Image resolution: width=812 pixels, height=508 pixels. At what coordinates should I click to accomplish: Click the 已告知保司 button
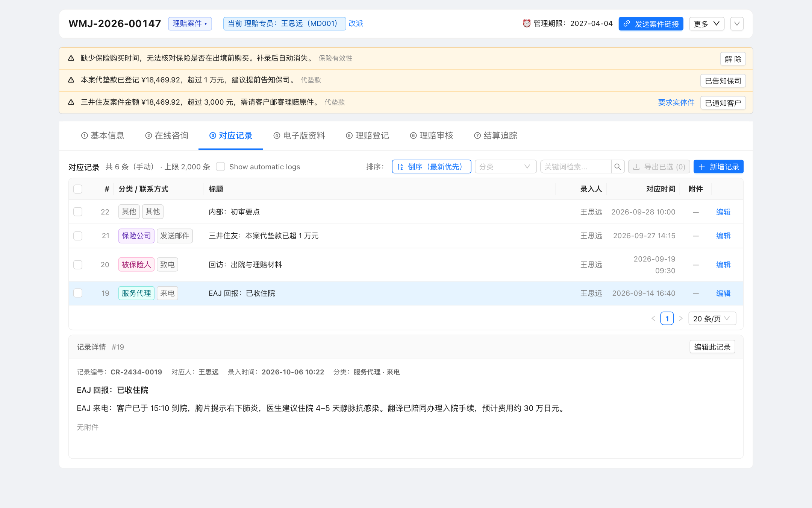tap(723, 81)
